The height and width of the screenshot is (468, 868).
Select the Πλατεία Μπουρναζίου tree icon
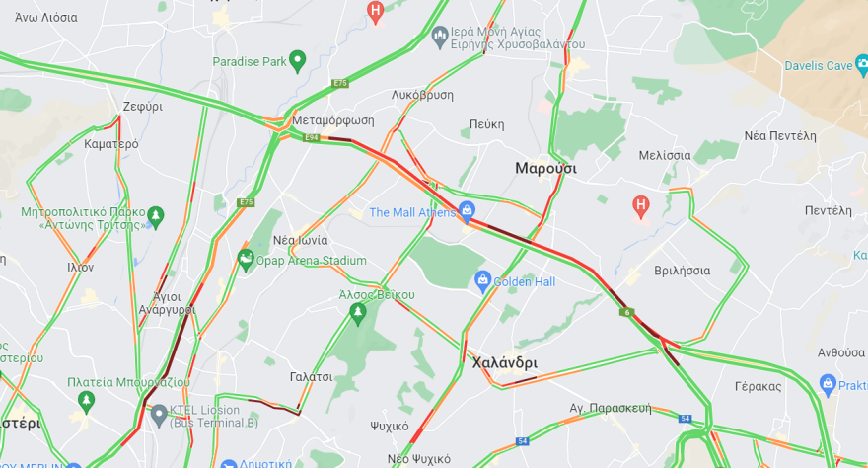tap(86, 401)
